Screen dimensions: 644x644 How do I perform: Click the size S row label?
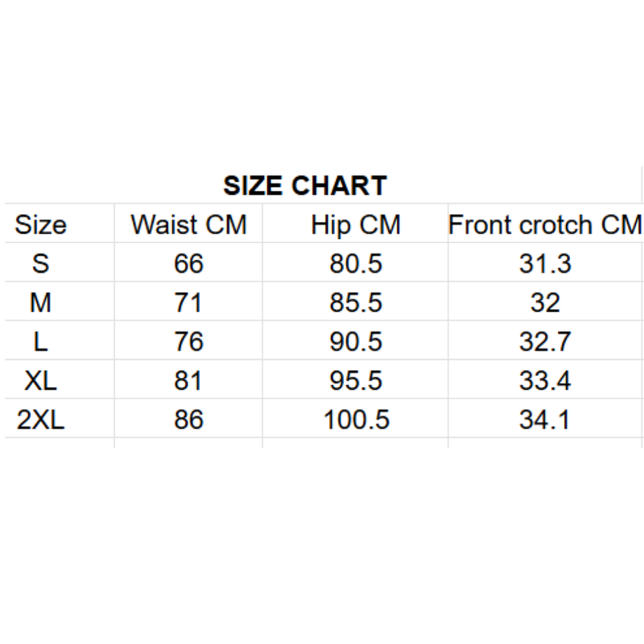40,263
